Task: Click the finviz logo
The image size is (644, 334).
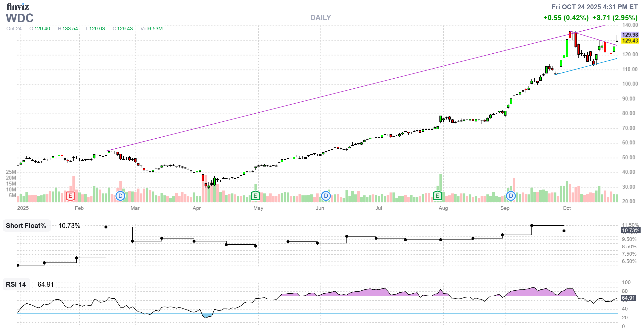Action: [18, 7]
